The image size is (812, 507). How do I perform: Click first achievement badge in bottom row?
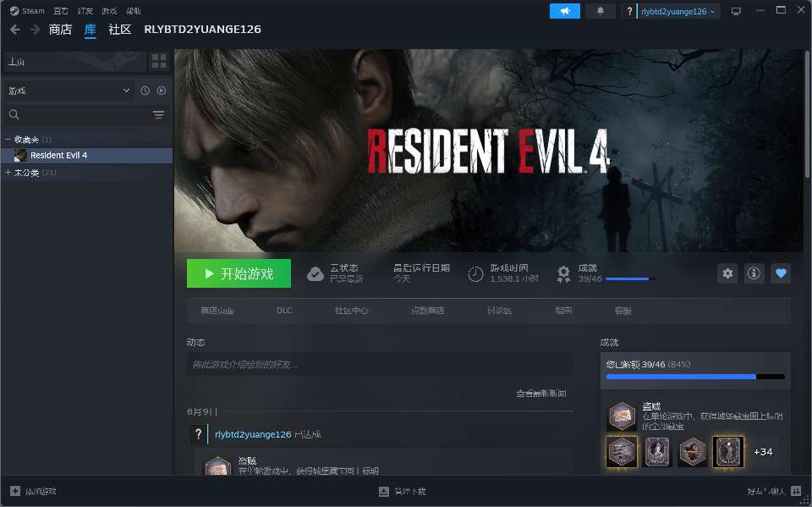[622, 451]
